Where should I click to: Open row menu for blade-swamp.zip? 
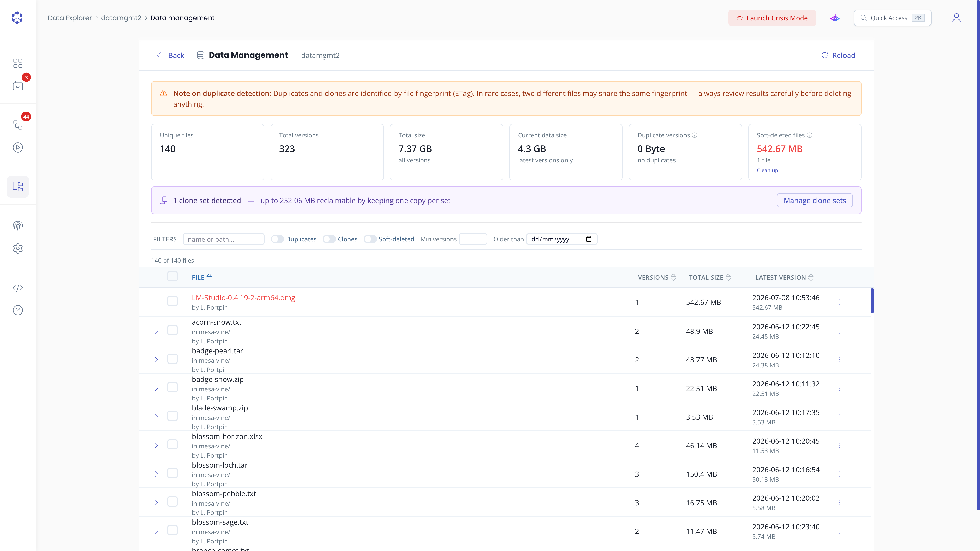(x=839, y=417)
